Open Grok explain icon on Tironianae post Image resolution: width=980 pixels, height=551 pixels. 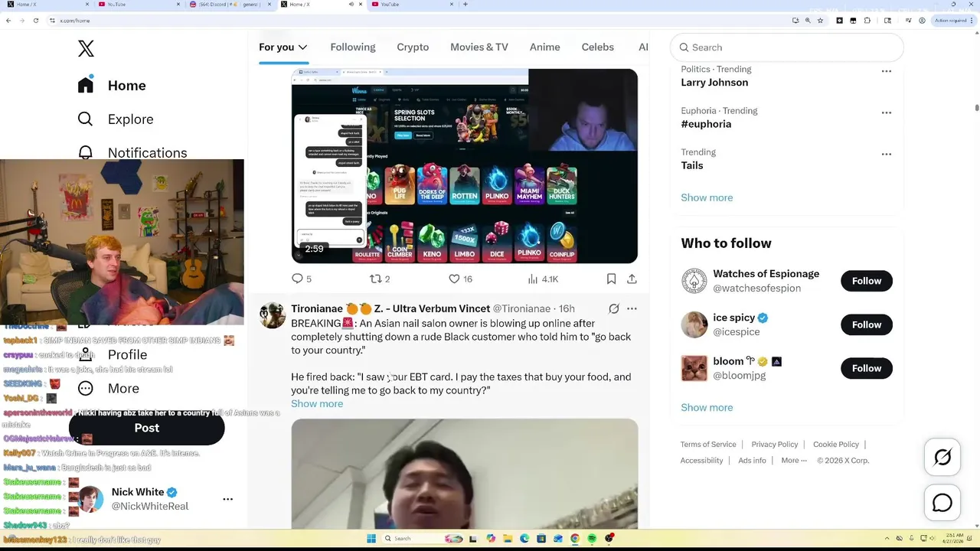[614, 308]
